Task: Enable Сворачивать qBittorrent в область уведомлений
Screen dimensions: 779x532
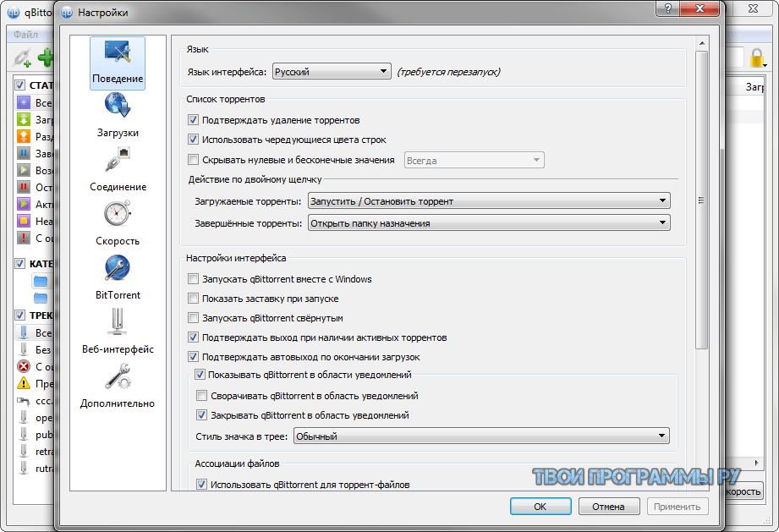Action: tap(201, 396)
